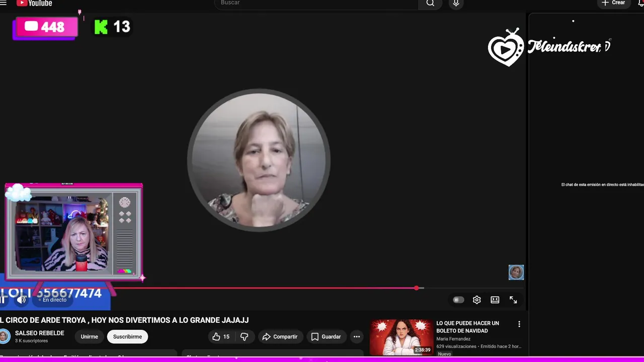
Task: Open the Navidad recommended video thumbnail
Action: coord(401,337)
